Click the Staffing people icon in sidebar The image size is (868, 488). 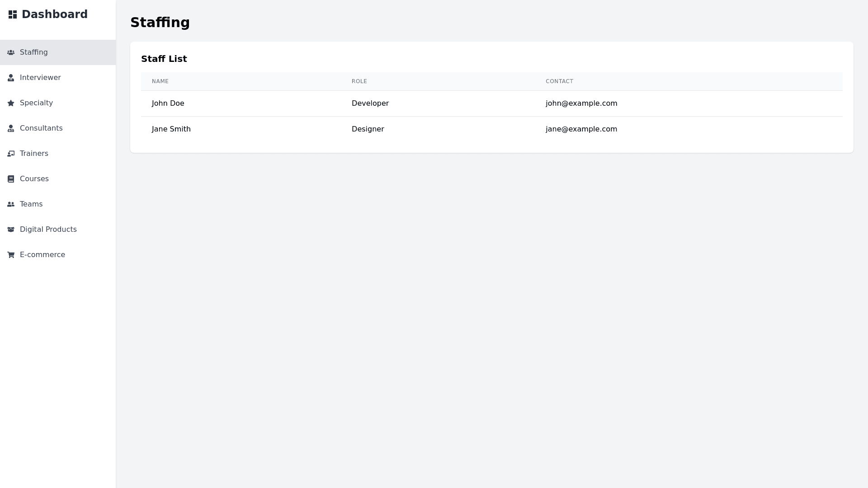(11, 52)
